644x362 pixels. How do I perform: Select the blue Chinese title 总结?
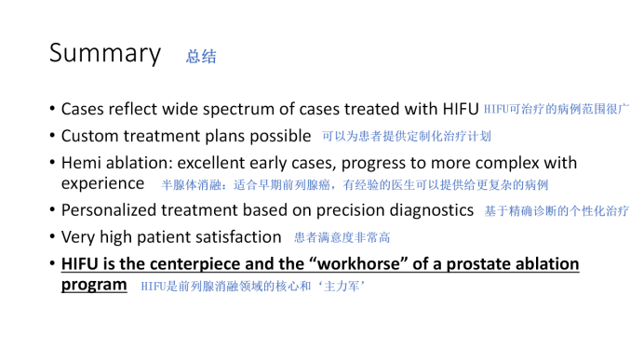(x=201, y=57)
